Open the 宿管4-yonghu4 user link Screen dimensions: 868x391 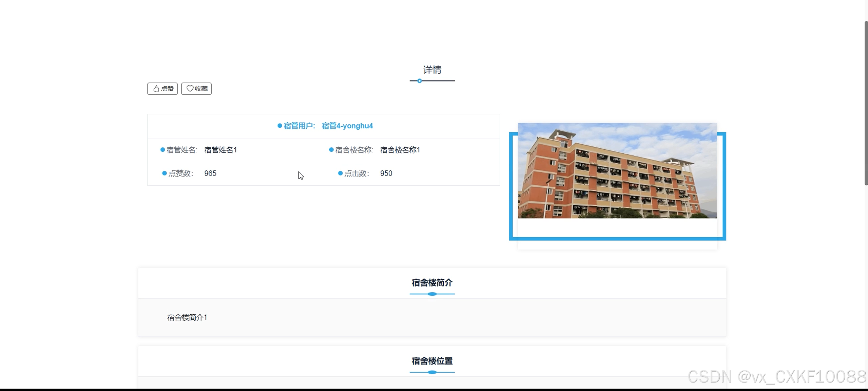[x=347, y=126]
